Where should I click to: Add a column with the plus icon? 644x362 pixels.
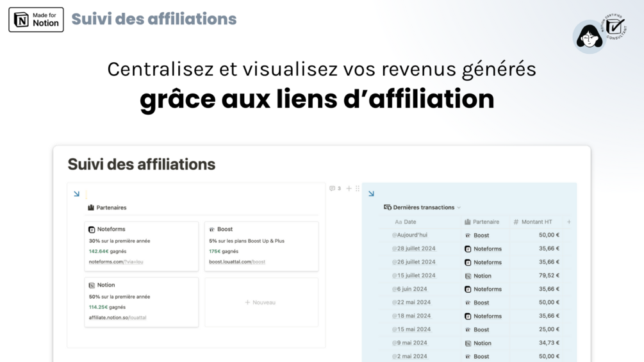(x=569, y=222)
